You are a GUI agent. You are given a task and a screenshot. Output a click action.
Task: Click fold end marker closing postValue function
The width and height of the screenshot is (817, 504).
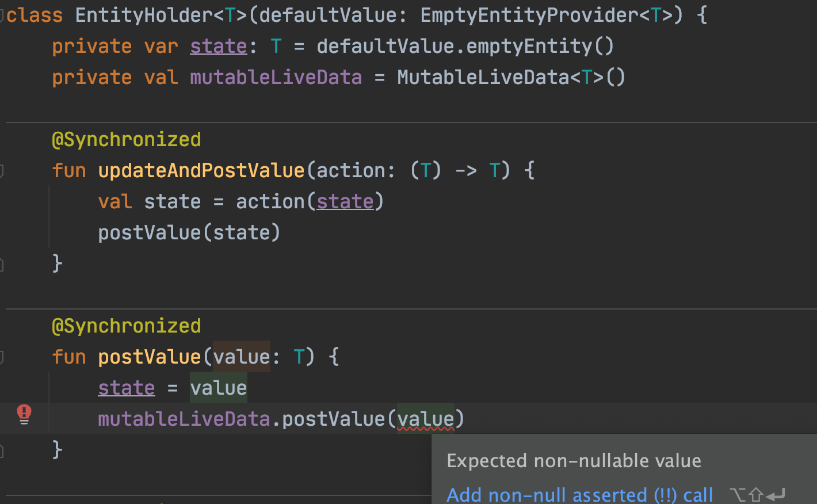point(2,450)
